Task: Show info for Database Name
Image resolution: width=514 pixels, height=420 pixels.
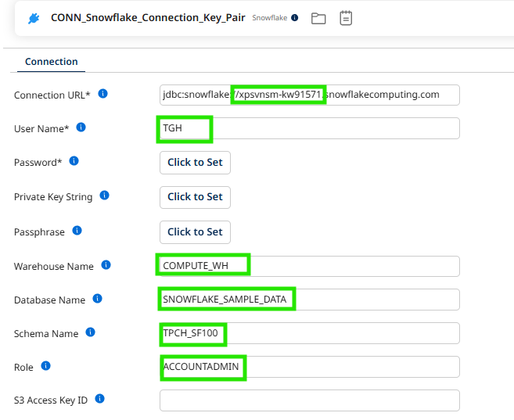Action: 97,299
